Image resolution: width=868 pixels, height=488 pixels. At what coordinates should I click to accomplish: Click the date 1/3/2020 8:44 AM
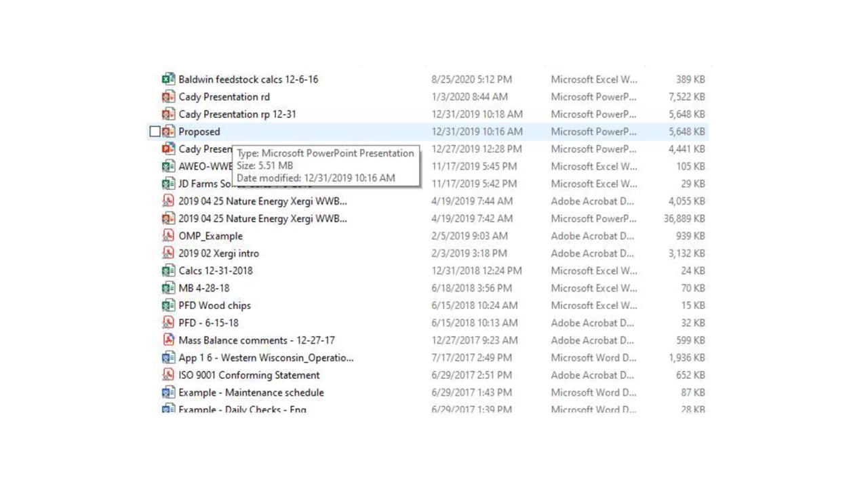469,97
